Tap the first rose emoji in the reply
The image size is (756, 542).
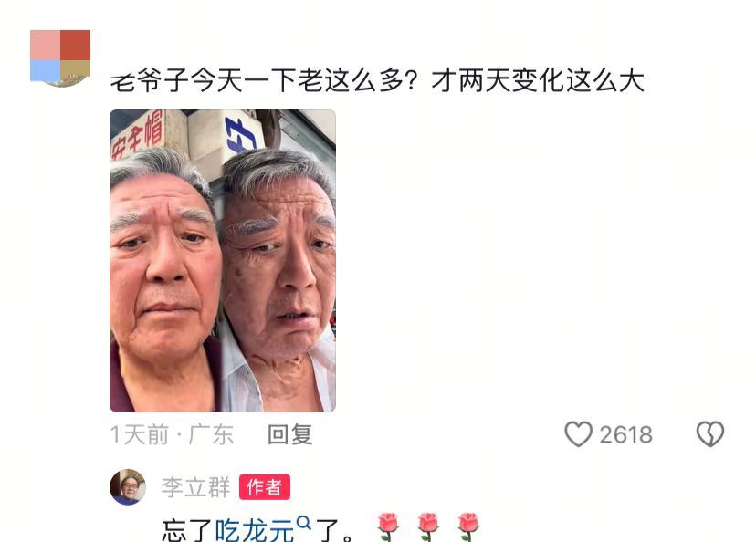[388, 526]
